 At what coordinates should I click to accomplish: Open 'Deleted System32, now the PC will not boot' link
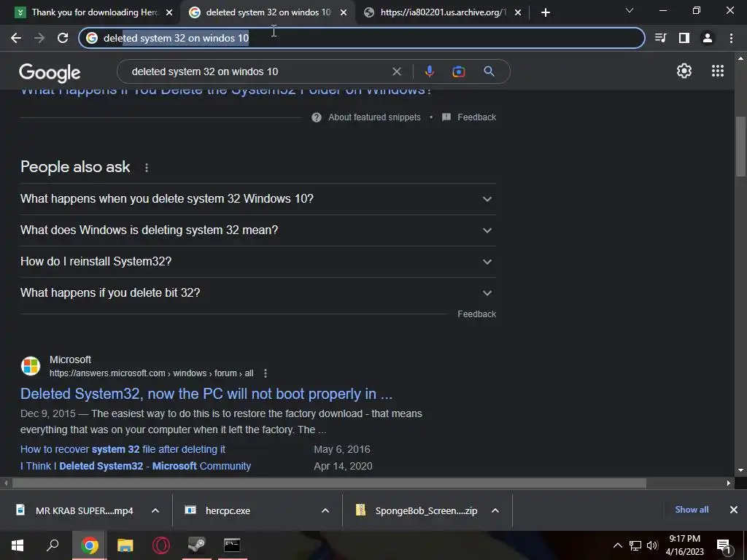[206, 394]
